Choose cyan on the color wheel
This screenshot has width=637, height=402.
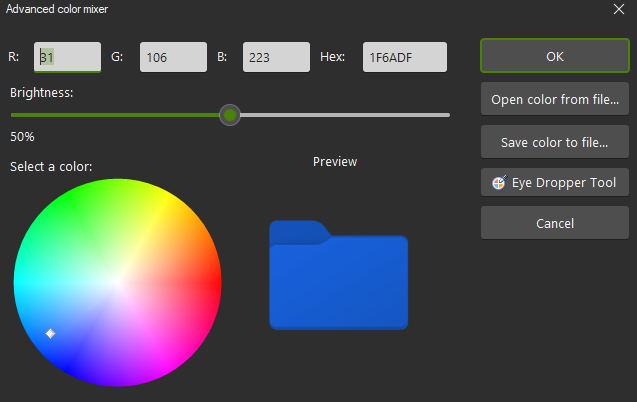(x=21, y=281)
